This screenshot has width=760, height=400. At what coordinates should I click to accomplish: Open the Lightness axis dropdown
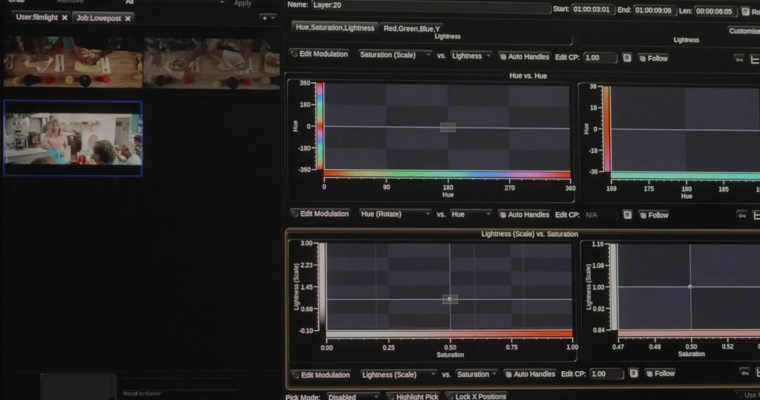point(471,56)
